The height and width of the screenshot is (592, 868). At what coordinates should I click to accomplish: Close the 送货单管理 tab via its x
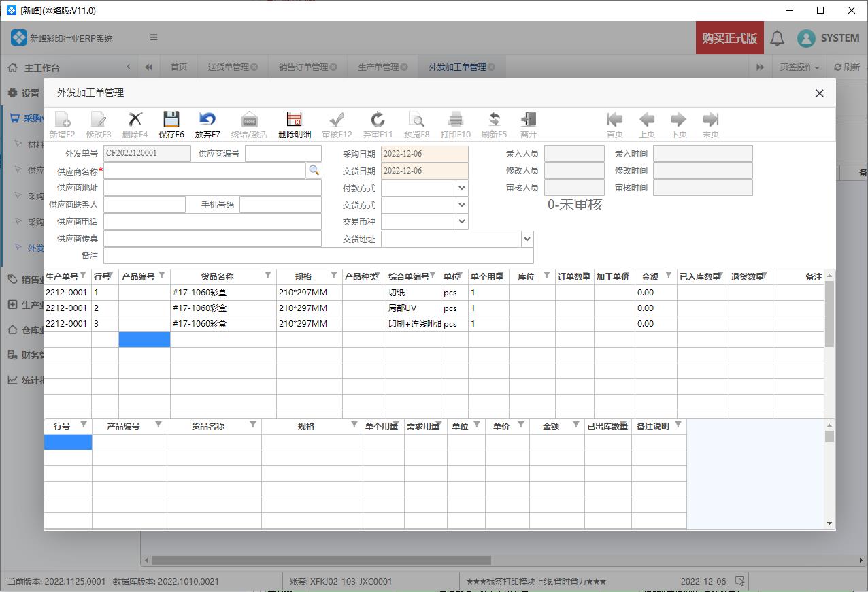[254, 67]
